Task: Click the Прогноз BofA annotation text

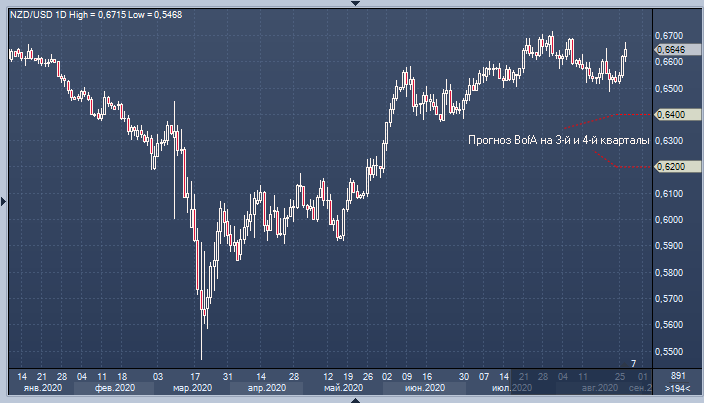Action: click(x=558, y=141)
